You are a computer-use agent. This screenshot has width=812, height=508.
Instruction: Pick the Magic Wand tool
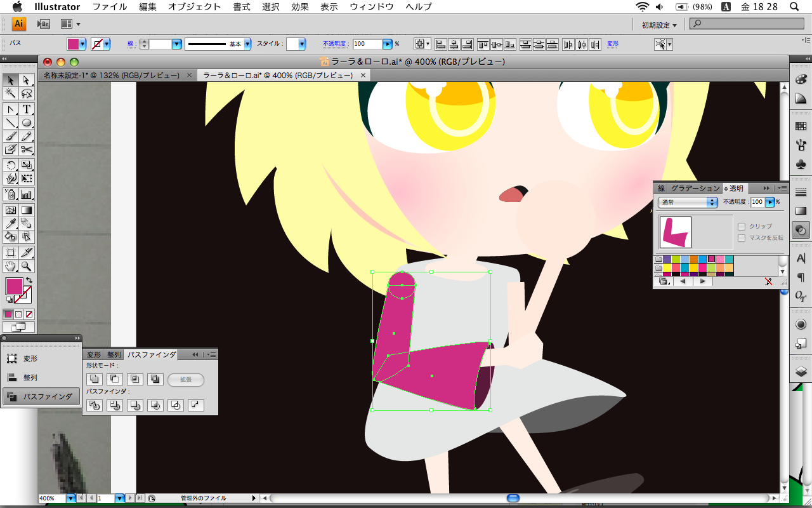[11, 94]
